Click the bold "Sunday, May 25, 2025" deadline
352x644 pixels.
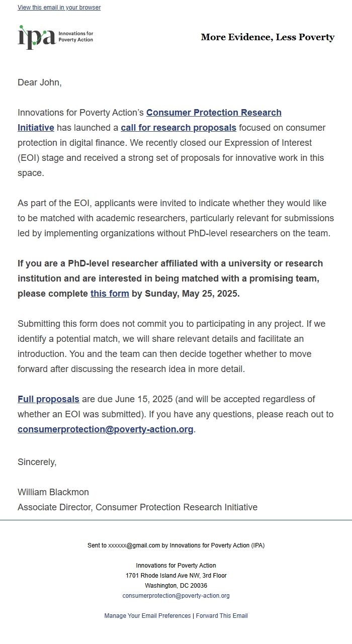pyautogui.click(x=192, y=294)
